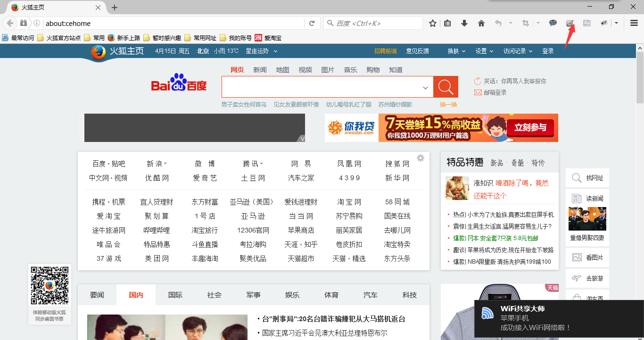Open the 12306官网 link
Screen dimensions: 644x340
pos(253,230)
